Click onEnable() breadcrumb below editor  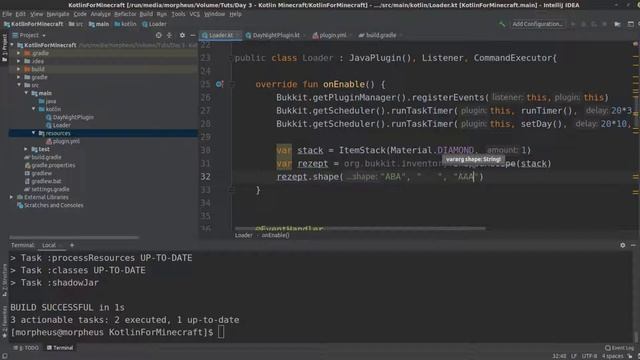(x=276, y=236)
